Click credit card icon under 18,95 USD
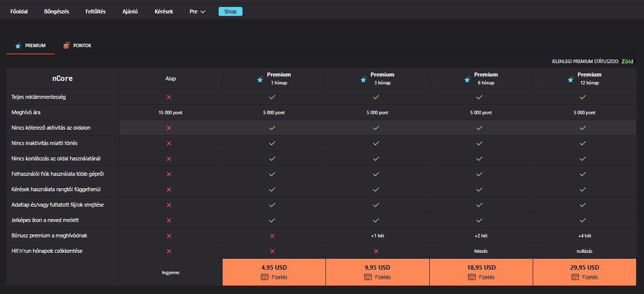644x294 pixels. 472,277
